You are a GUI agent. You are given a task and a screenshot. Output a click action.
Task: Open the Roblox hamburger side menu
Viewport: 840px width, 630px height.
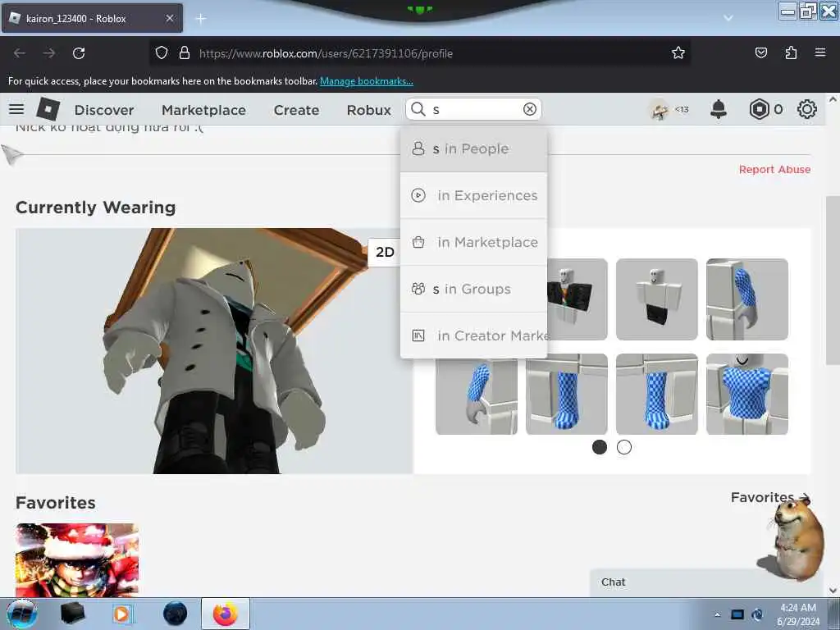coord(16,109)
